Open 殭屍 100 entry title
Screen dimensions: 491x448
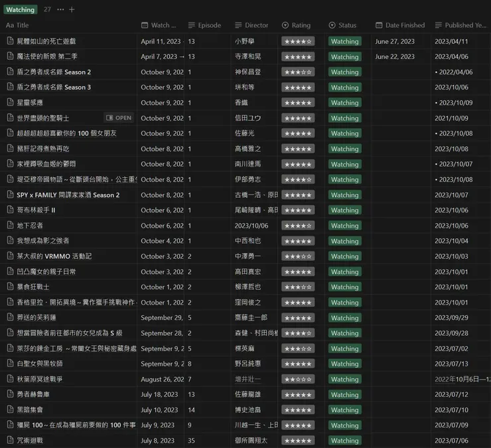pos(76,425)
